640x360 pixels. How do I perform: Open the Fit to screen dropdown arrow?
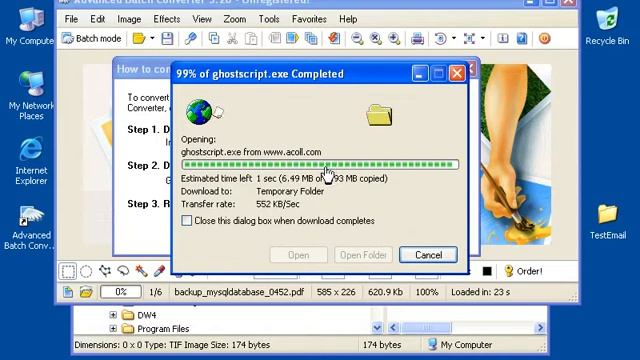click(483, 39)
